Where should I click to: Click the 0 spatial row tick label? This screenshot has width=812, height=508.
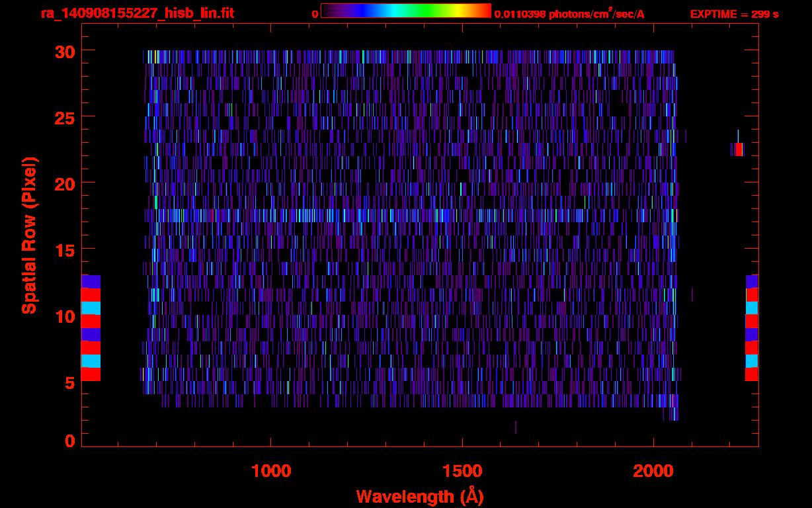point(69,441)
